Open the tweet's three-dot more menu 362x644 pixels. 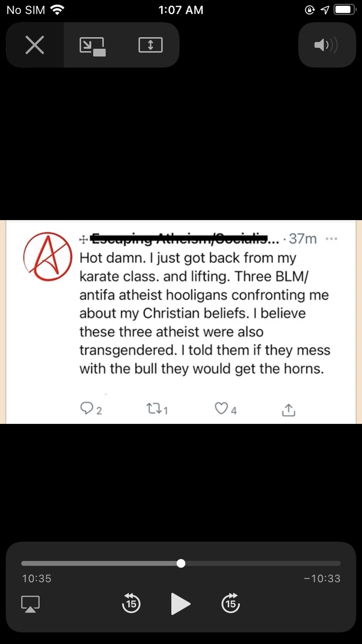331,238
